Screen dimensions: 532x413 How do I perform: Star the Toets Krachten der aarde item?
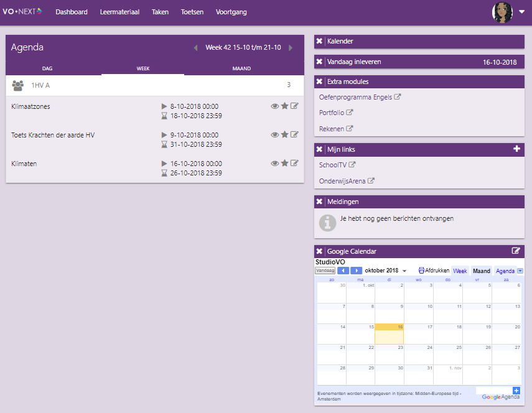[284, 134]
